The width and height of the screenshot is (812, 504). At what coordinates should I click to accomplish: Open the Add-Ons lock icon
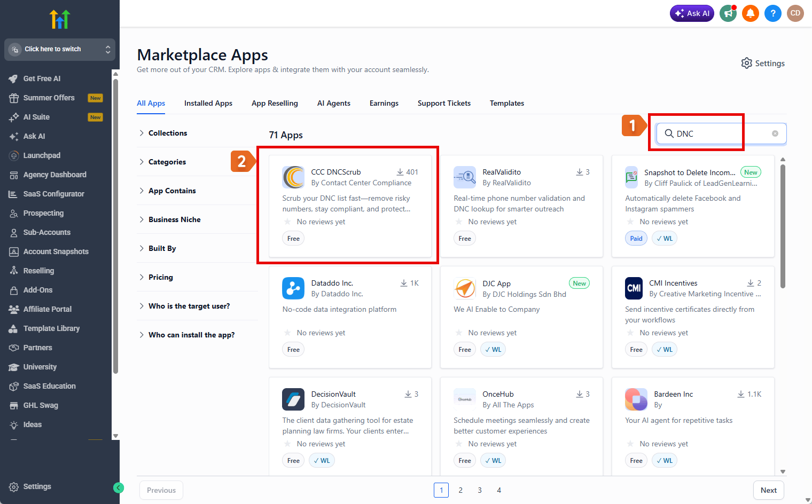pyautogui.click(x=13, y=290)
